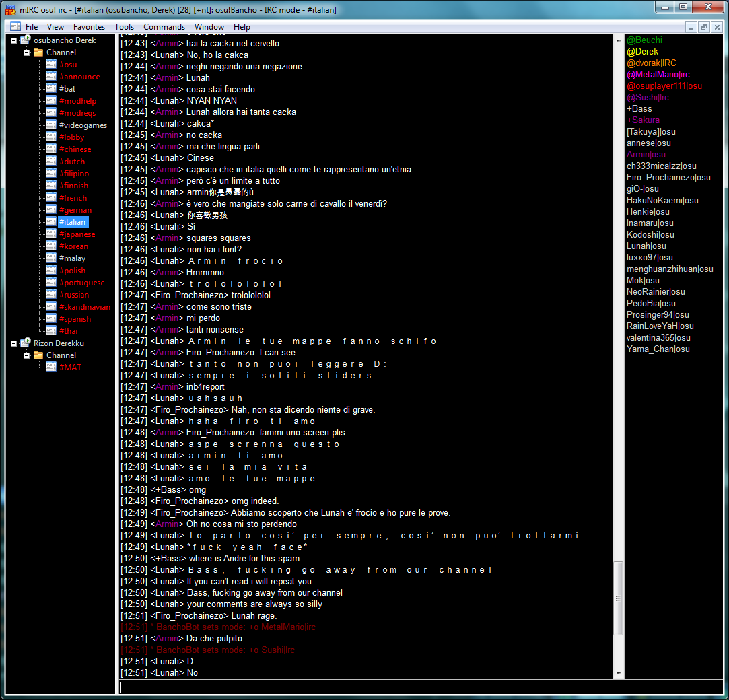Screen dimensions: 729x700
Task: Restore down the inner channel window
Action: (703, 27)
